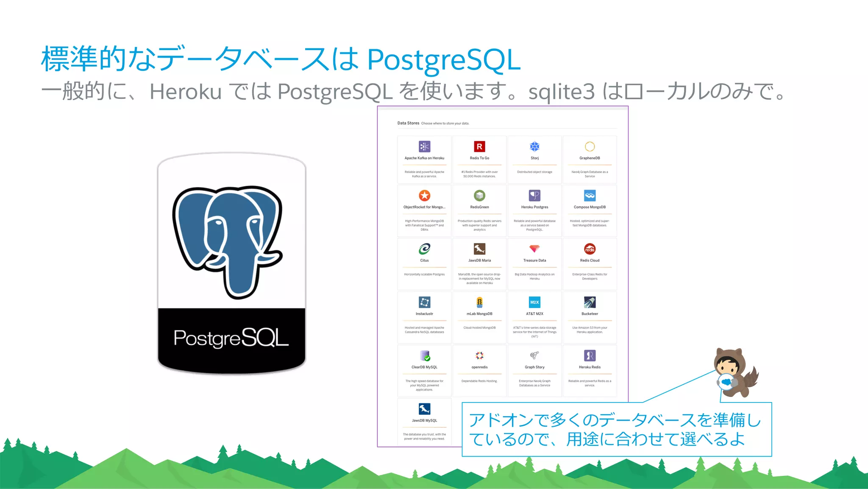
Task: Click the Citus swirl icon
Action: click(x=424, y=249)
